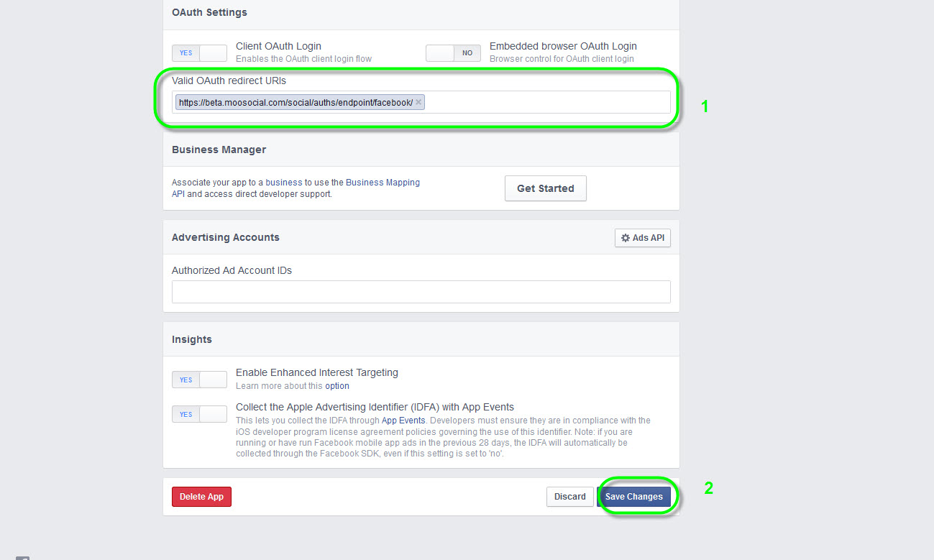Save Changes to the app settings
The height and width of the screenshot is (560, 934).
(x=633, y=497)
